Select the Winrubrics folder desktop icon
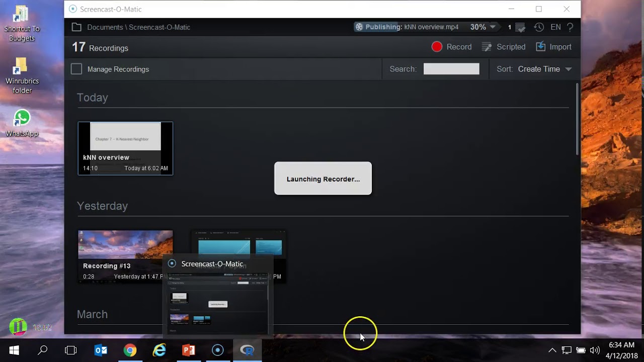644x362 pixels. [x=22, y=76]
